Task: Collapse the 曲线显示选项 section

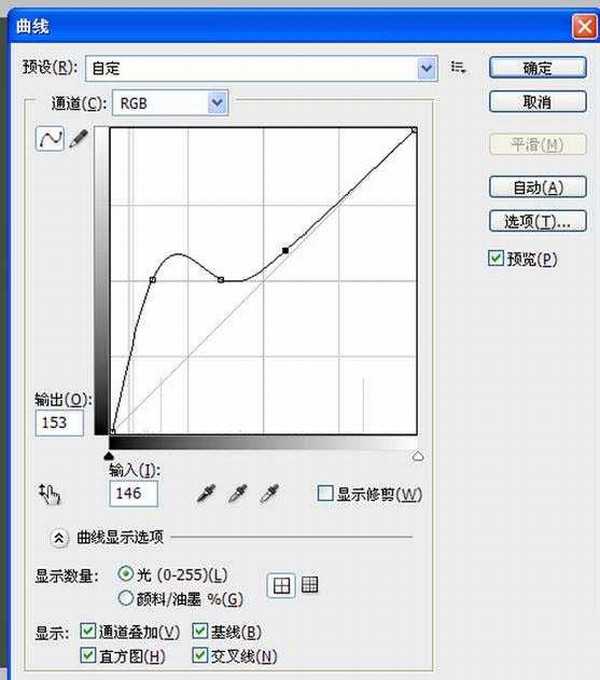Action: pyautogui.click(x=59, y=537)
